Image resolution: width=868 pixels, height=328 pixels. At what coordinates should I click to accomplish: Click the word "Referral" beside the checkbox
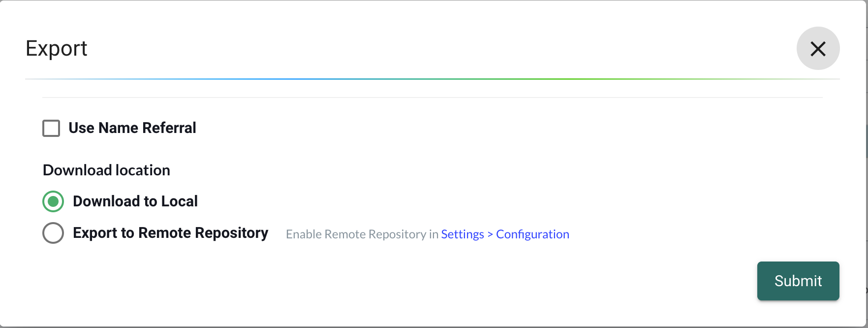tap(169, 128)
